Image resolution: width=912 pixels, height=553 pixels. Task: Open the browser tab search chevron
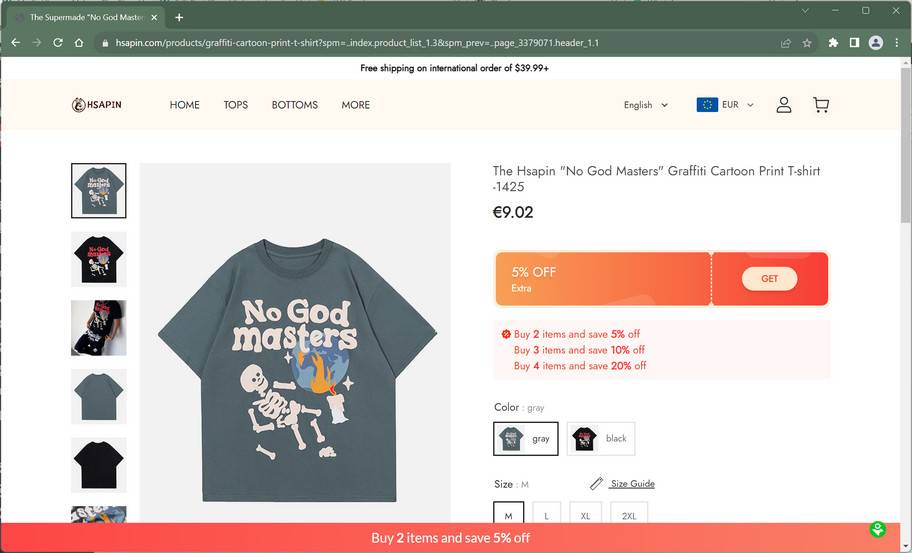point(806,11)
